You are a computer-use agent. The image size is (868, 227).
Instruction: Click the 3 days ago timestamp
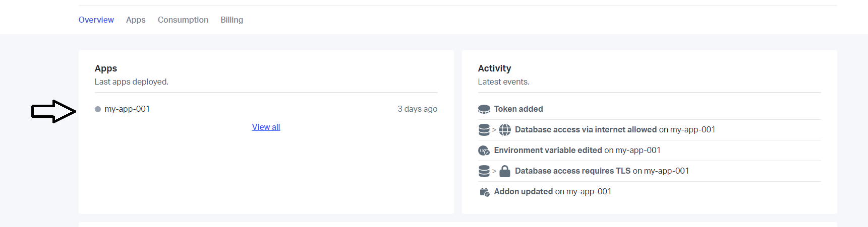(x=417, y=109)
